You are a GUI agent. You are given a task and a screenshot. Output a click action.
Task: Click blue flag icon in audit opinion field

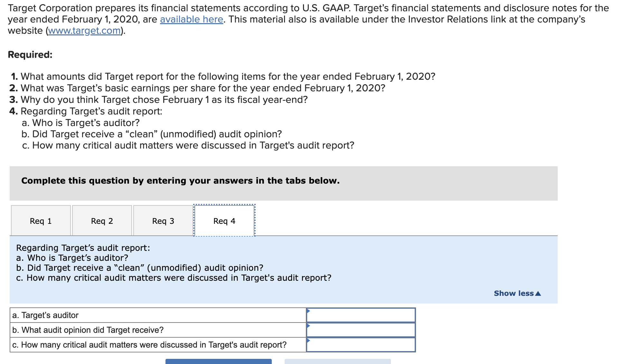[308, 325]
